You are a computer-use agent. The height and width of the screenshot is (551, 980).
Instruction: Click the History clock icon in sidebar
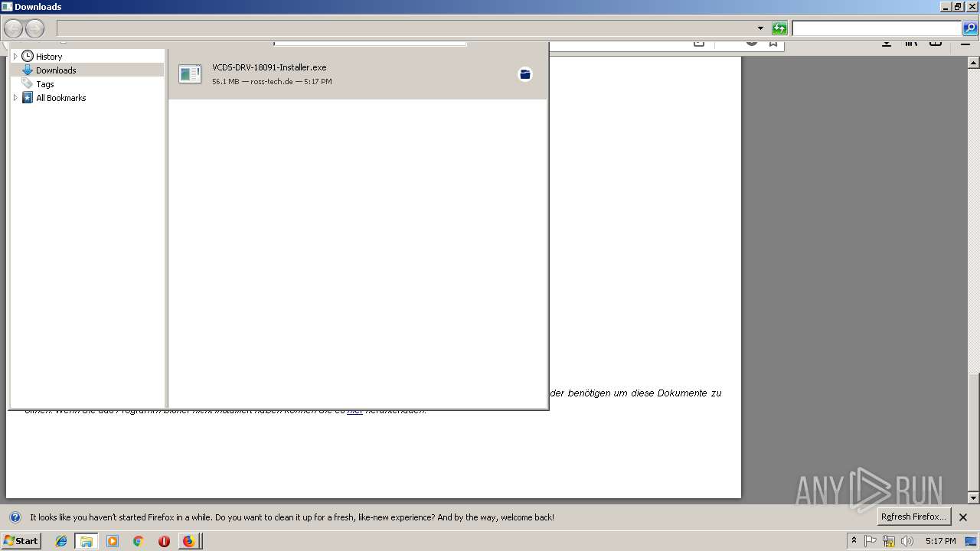[28, 56]
